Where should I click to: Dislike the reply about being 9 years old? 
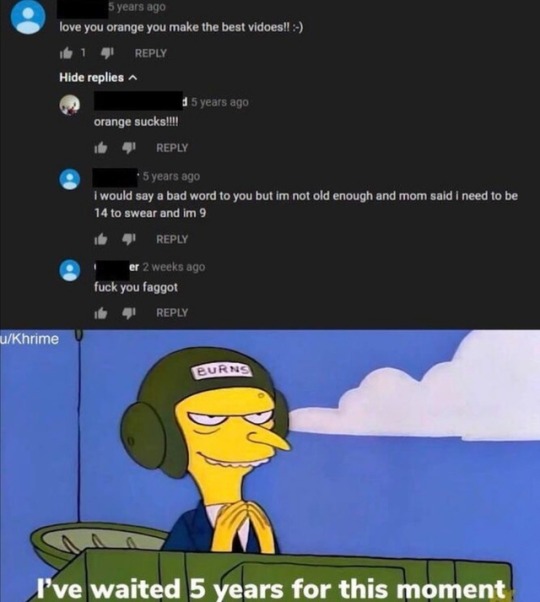(129, 239)
